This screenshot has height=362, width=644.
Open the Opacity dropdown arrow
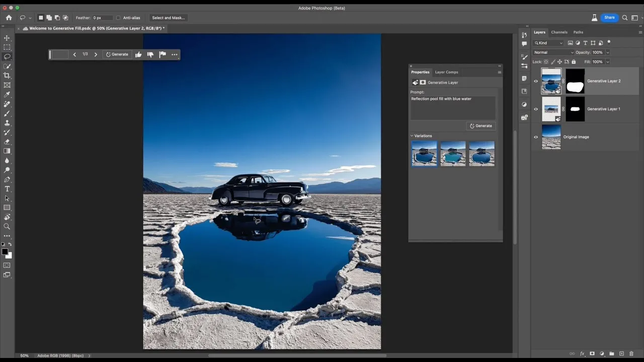pyautogui.click(x=607, y=52)
